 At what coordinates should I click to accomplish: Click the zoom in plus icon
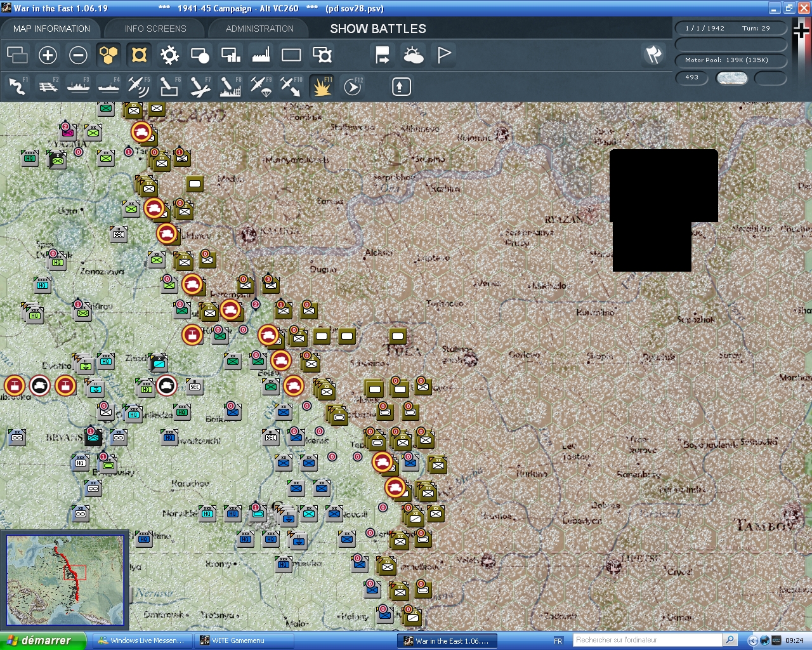pyautogui.click(x=48, y=55)
